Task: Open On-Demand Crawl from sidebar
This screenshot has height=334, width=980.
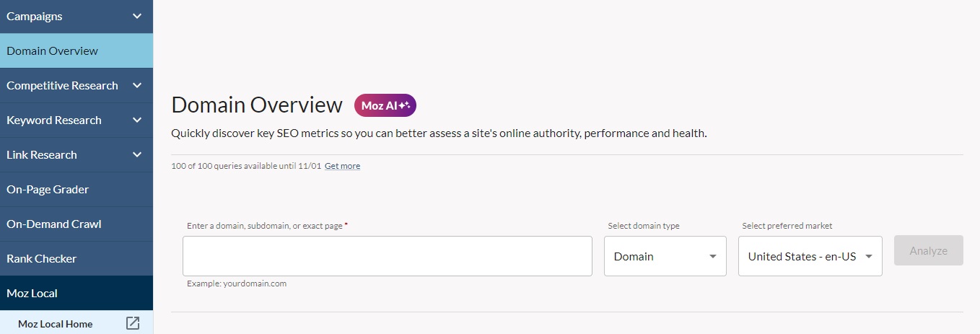Action: point(76,224)
